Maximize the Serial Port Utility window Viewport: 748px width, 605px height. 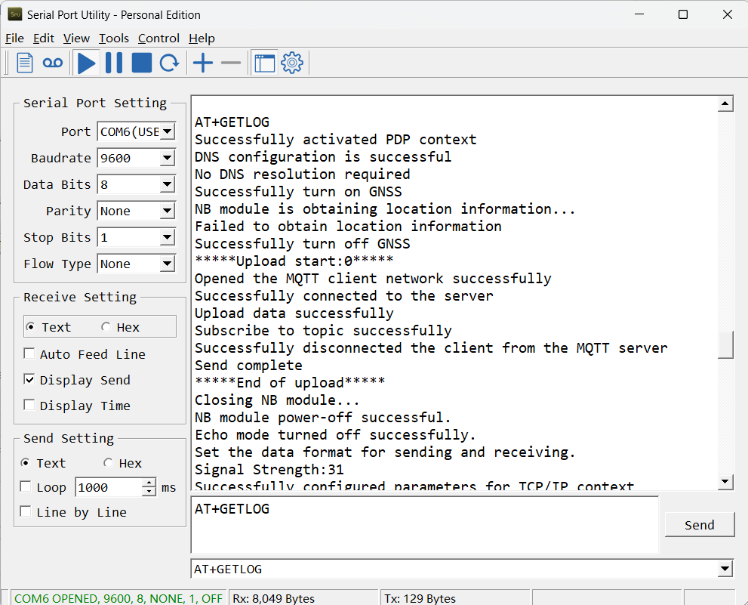[683, 14]
